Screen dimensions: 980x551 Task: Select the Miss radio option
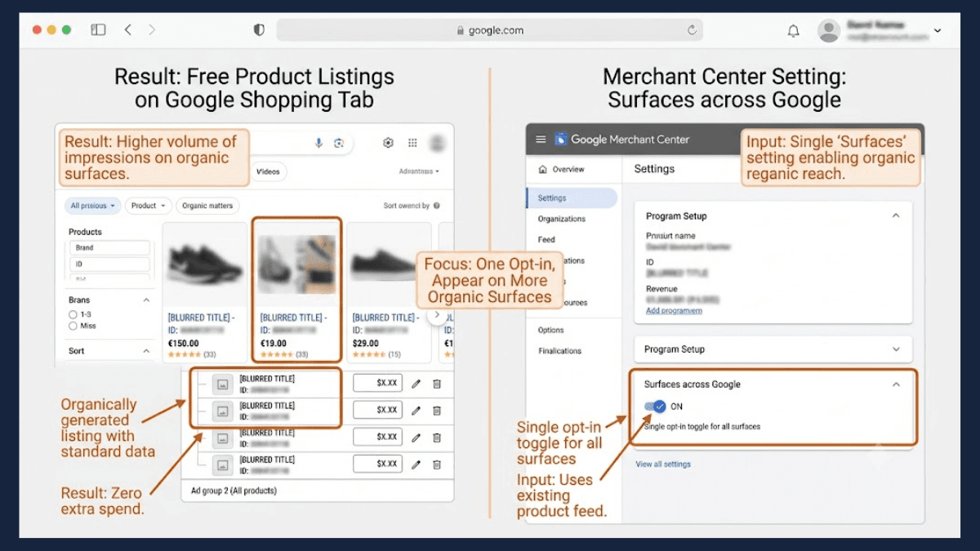pos(73,326)
